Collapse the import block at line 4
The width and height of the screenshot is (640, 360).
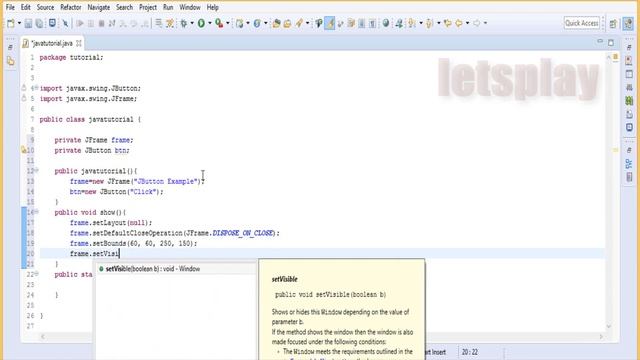click(36, 88)
